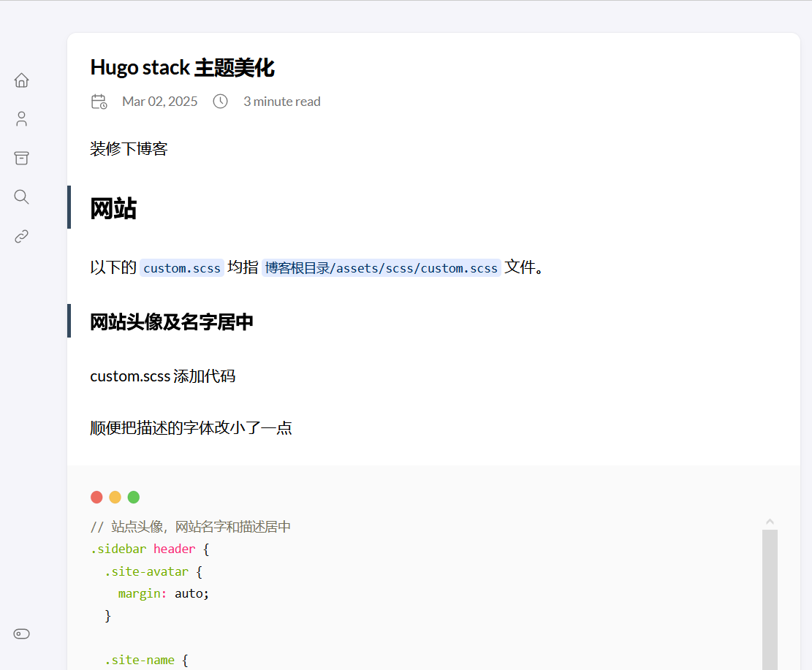Jump to the 网站 section heading
Screen dimensions: 812x670
(x=113, y=209)
